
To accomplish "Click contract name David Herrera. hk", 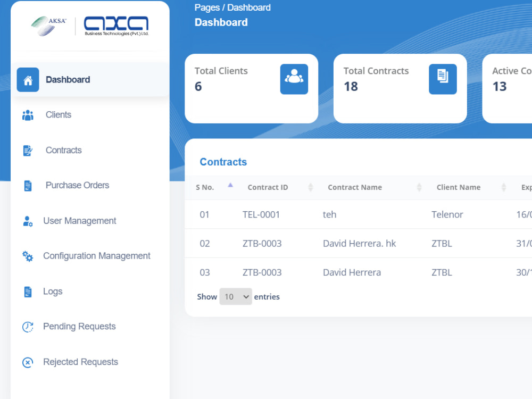I will [359, 243].
